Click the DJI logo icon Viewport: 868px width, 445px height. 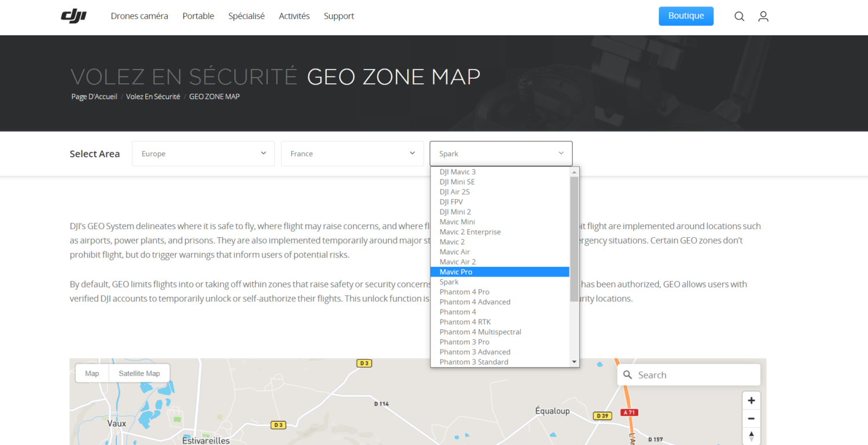(x=73, y=16)
